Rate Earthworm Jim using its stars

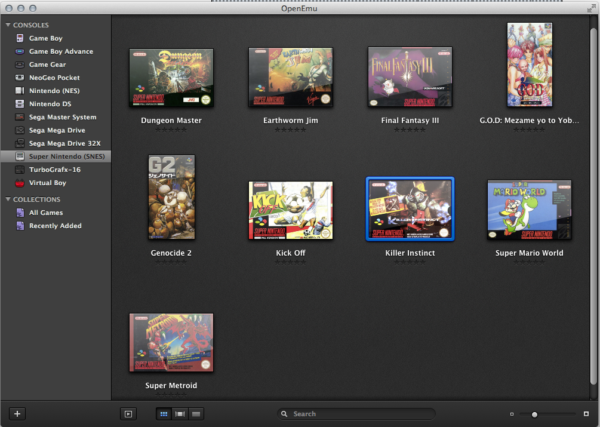[290, 130]
